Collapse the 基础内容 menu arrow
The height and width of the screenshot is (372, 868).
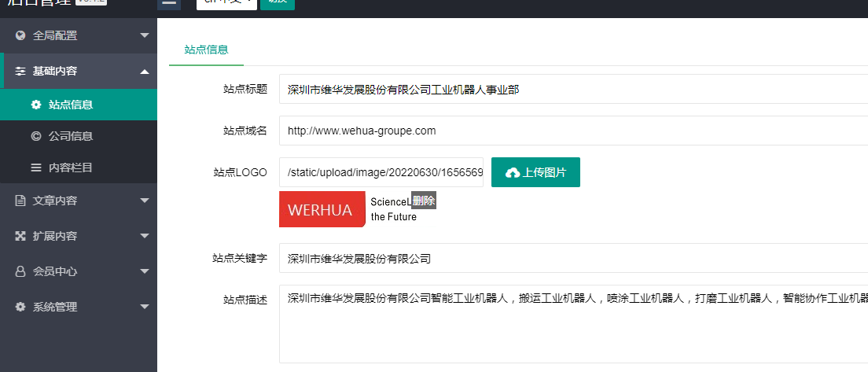tap(144, 71)
